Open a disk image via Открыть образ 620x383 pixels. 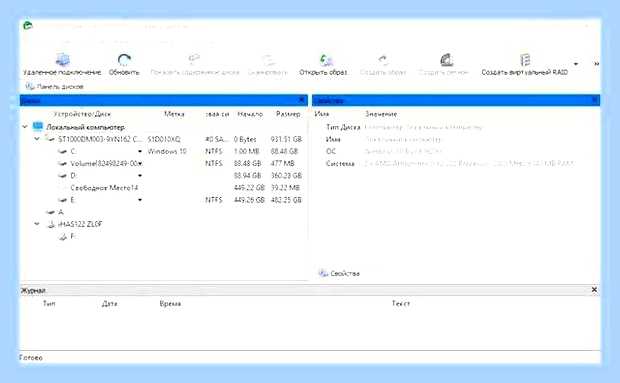coord(324,64)
